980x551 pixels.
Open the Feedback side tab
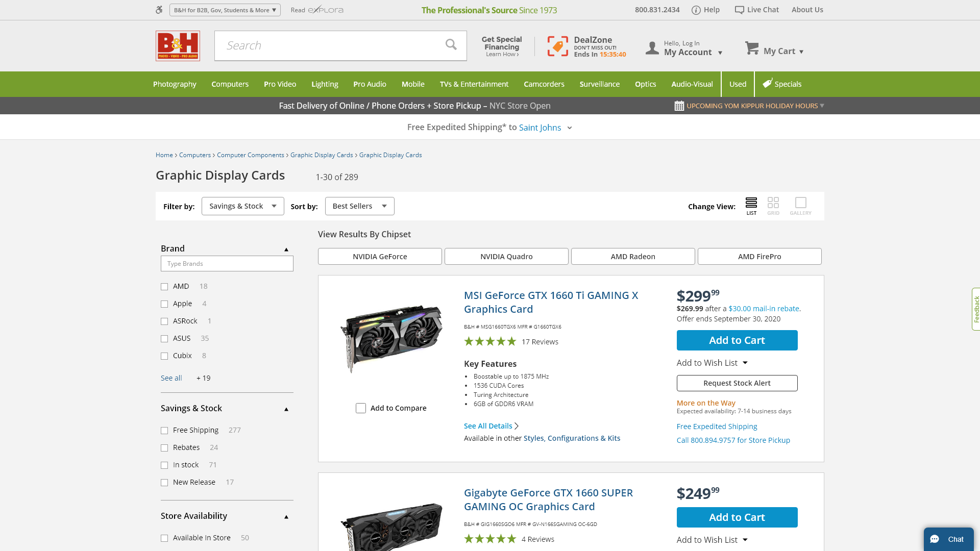coord(976,309)
